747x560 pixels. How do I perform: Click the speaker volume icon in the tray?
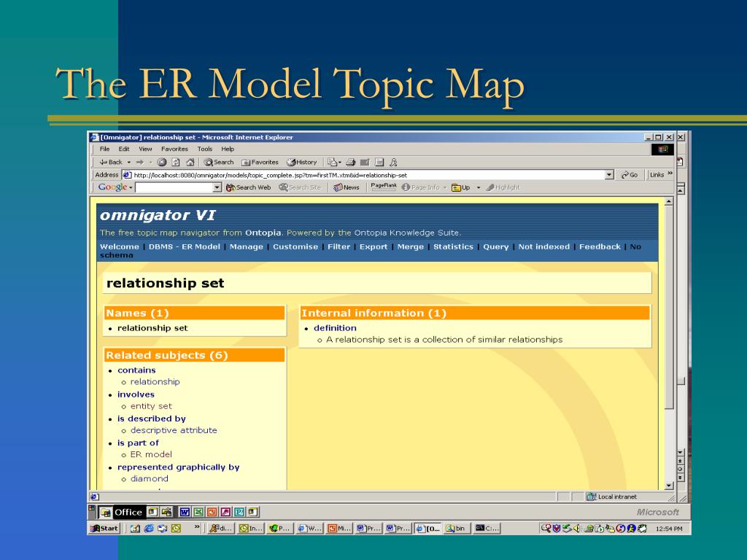pyautogui.click(x=576, y=528)
